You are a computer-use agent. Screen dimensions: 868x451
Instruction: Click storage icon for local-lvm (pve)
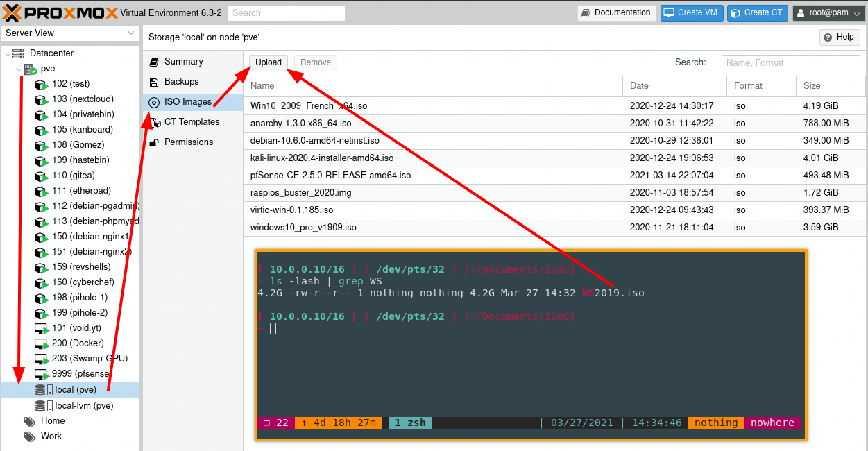click(44, 406)
